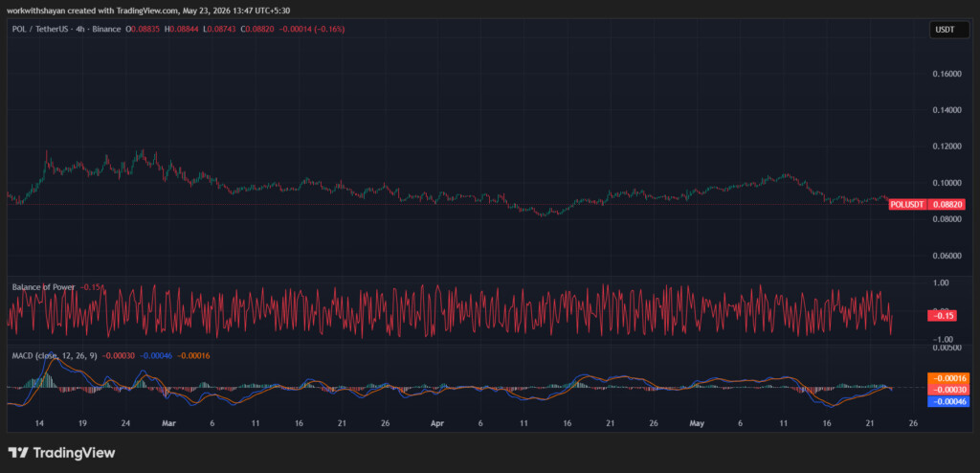
Task: Click the 0.14000 price axis label
Action: [947, 110]
